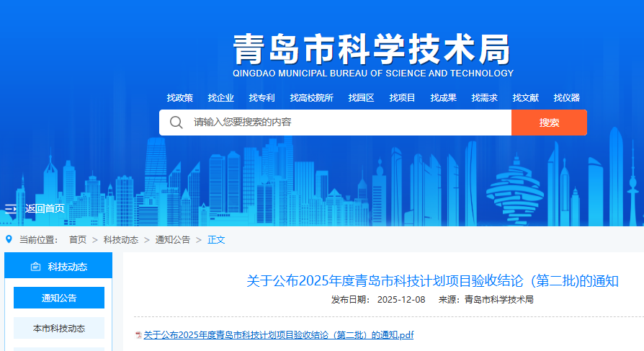Click the 首页 breadcrumb link
Screen dimensions: 644x351
pos(78,240)
